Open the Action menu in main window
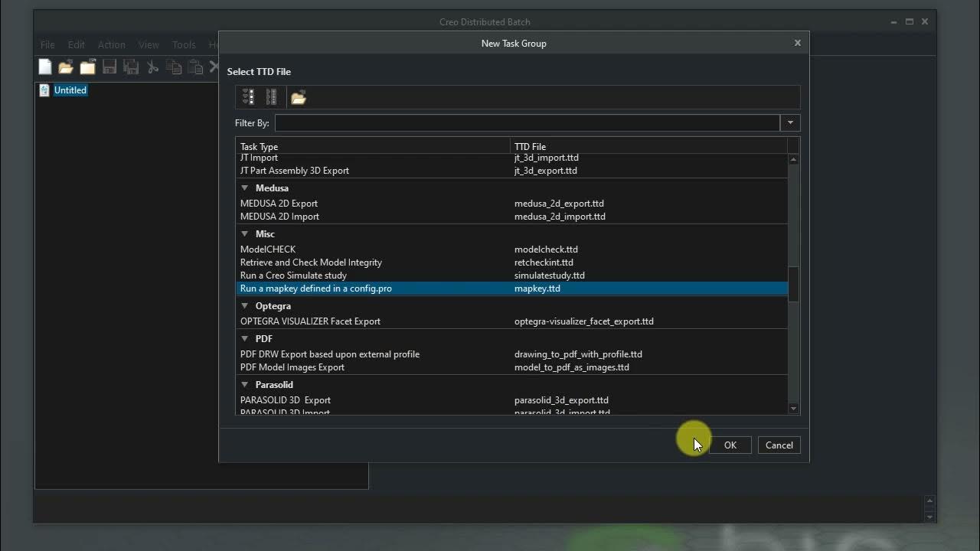Image resolution: width=980 pixels, height=551 pixels. (x=111, y=44)
